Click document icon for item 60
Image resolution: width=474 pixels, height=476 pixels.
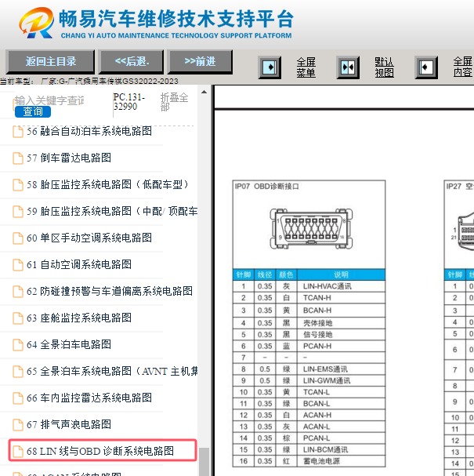click(x=18, y=238)
